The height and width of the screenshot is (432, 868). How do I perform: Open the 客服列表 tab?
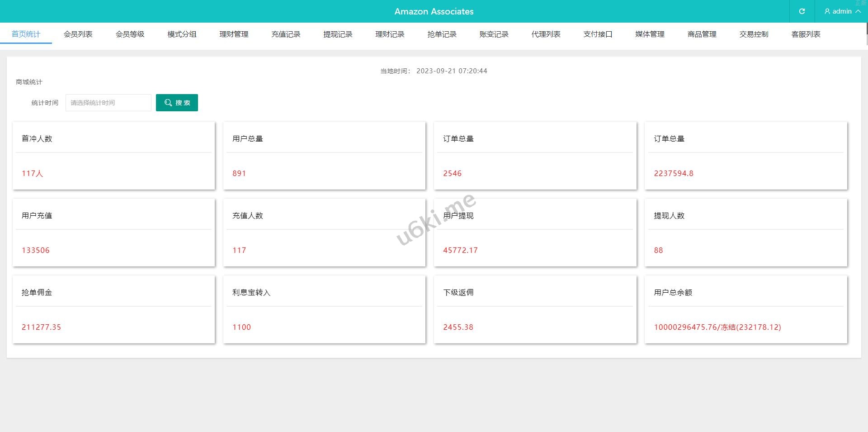point(806,34)
